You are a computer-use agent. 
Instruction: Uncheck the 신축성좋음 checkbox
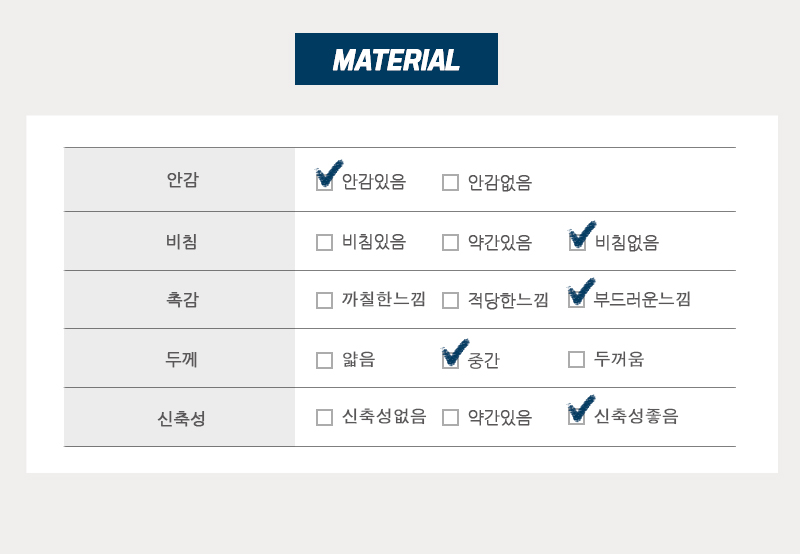coord(577,416)
